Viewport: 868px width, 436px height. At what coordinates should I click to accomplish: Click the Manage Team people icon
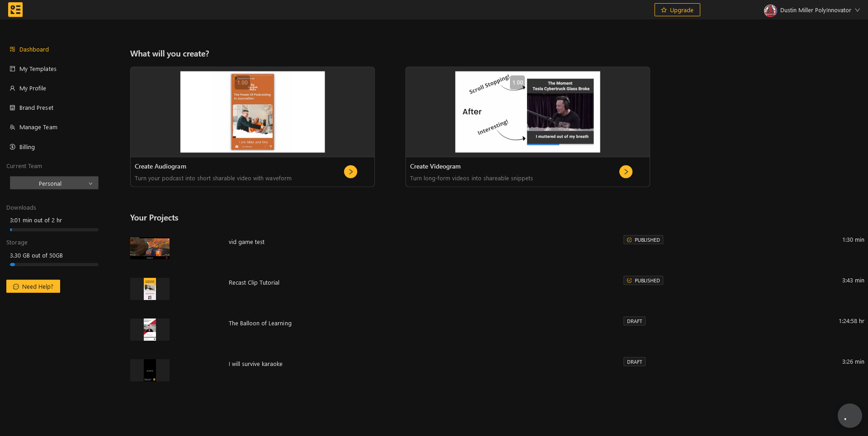click(13, 127)
